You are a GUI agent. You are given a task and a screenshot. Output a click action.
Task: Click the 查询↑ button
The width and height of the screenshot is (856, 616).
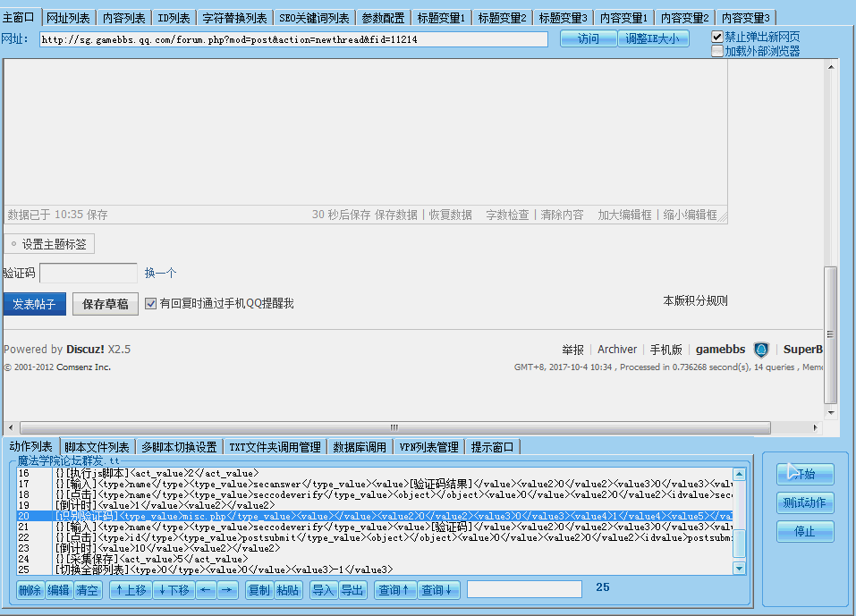pos(395,590)
